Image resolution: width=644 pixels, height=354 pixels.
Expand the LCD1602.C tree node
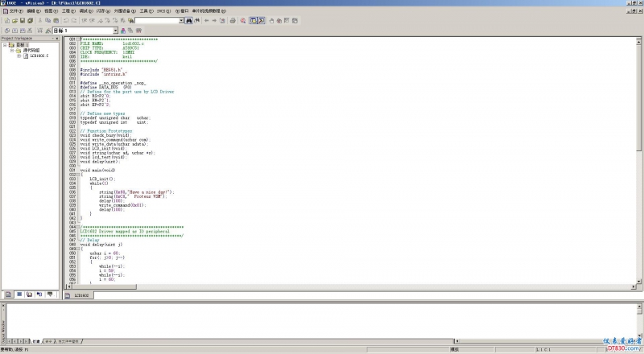point(19,56)
